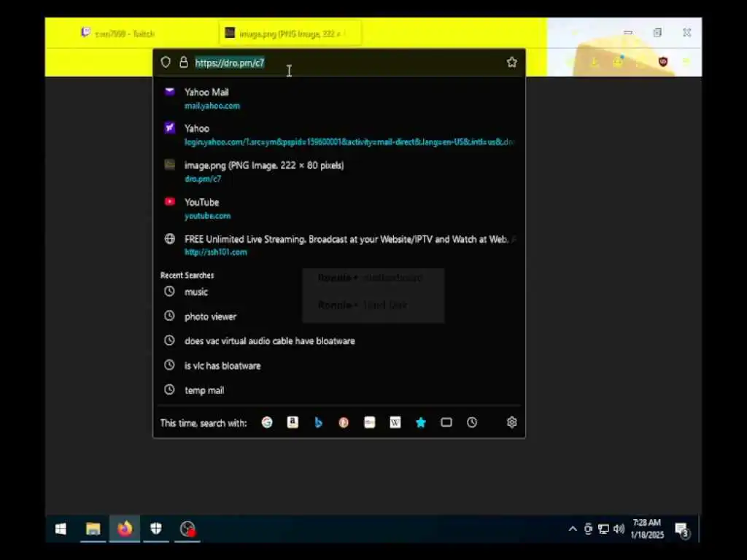The width and height of the screenshot is (747, 560).
Task: Open Firefox application hamburger menu
Action: pyautogui.click(x=686, y=61)
